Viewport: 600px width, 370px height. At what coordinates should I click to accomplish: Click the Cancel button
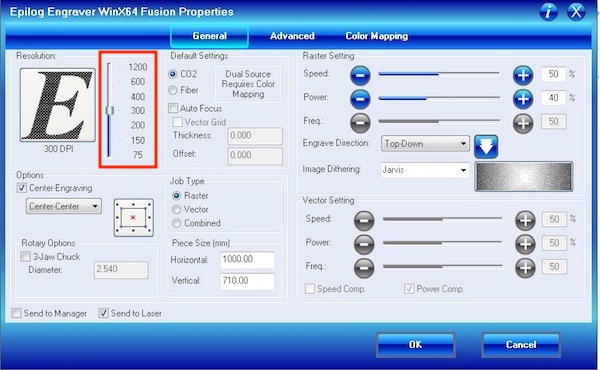(521, 345)
